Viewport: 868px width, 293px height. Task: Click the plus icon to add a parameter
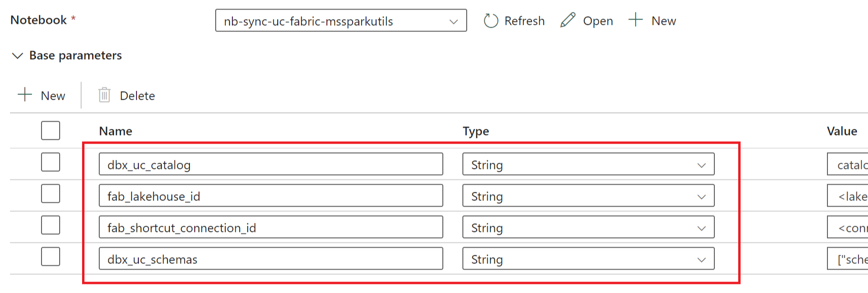(25, 95)
